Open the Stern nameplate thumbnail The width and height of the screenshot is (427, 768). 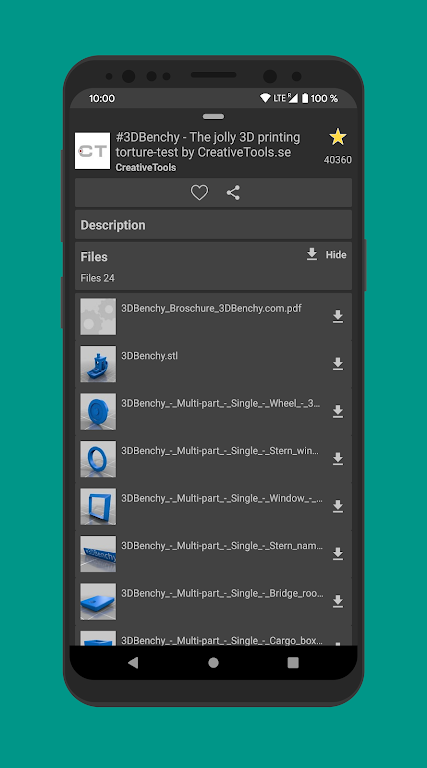coord(98,553)
